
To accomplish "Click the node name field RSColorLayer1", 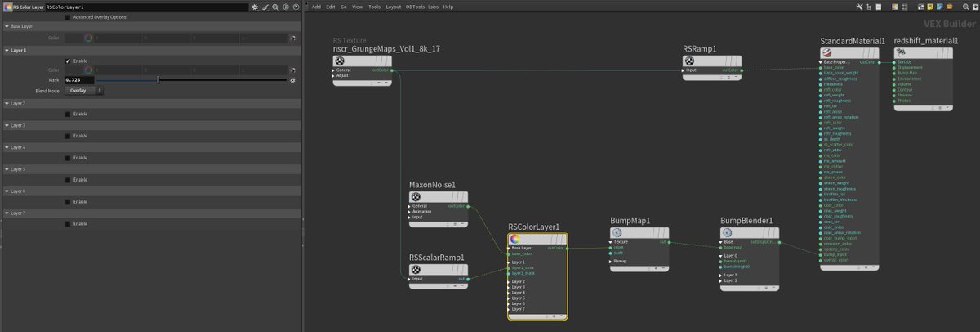I will coord(147,7).
